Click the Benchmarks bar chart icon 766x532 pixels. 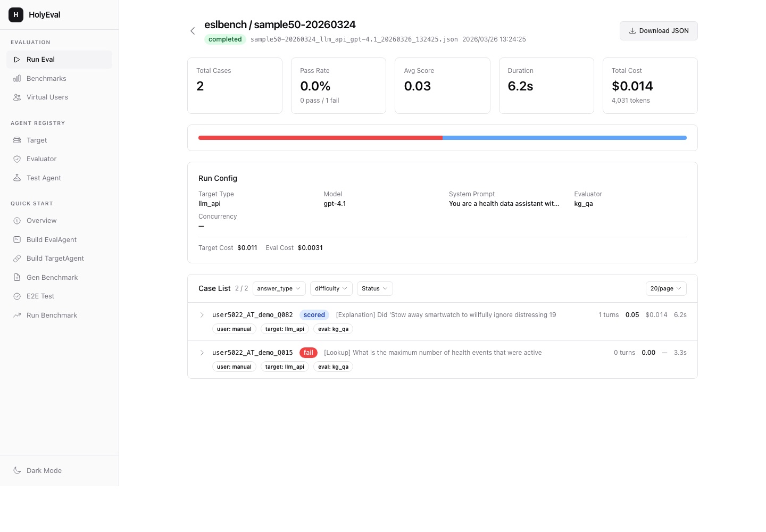click(17, 79)
